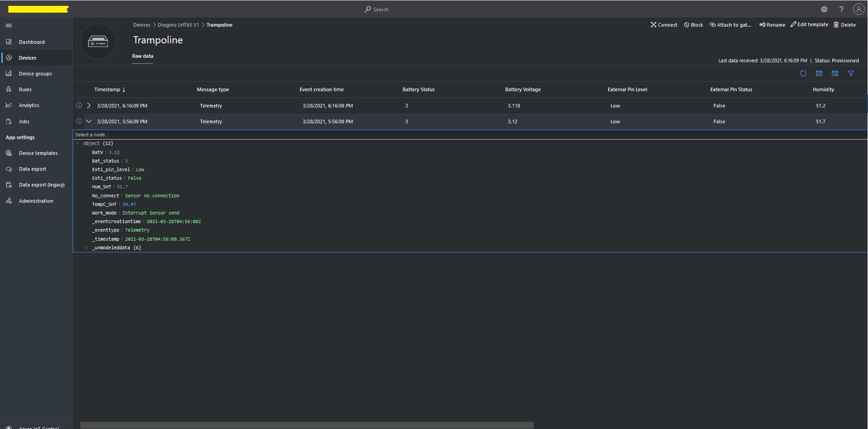Click the filter funnel icon

pos(851,74)
